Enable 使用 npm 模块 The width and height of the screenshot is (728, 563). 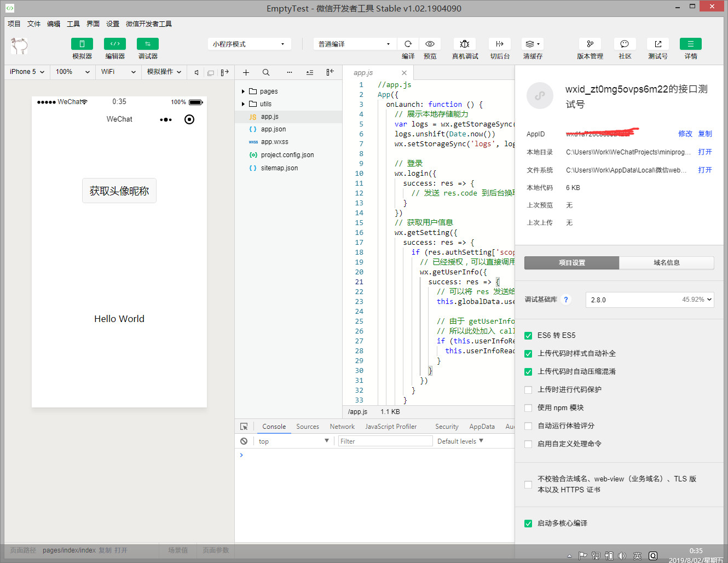click(x=528, y=408)
